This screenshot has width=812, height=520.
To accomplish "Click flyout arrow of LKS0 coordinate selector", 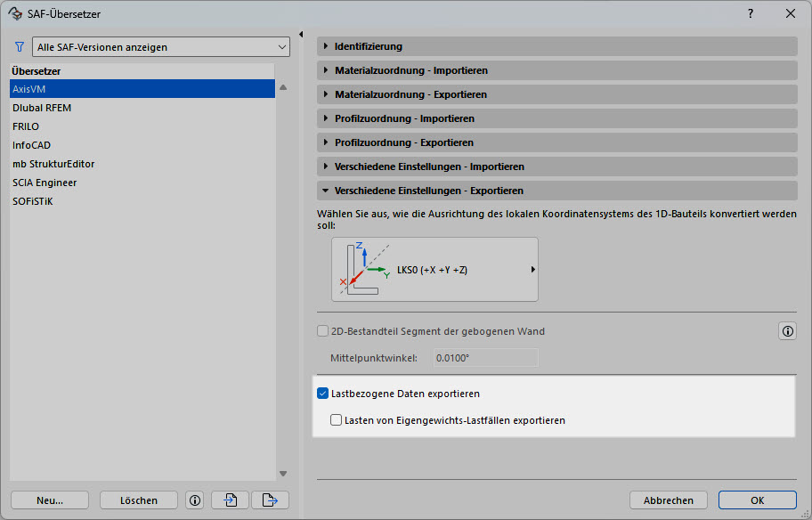I will (x=532, y=269).
